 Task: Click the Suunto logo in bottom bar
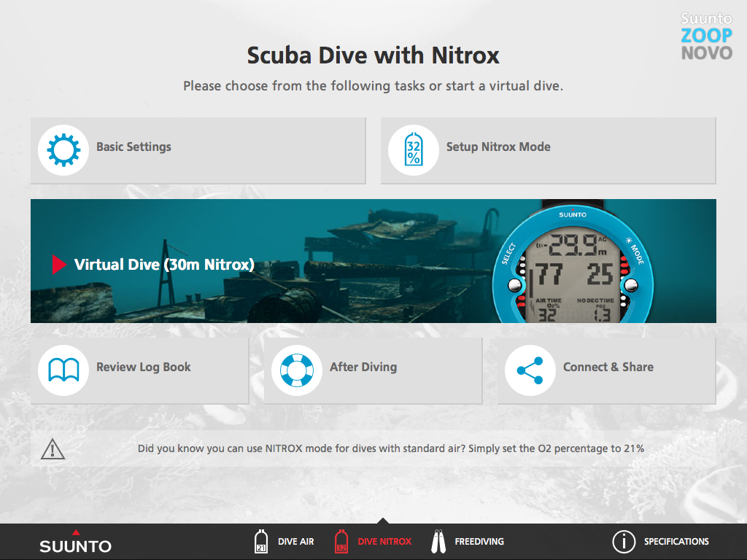[x=75, y=542]
